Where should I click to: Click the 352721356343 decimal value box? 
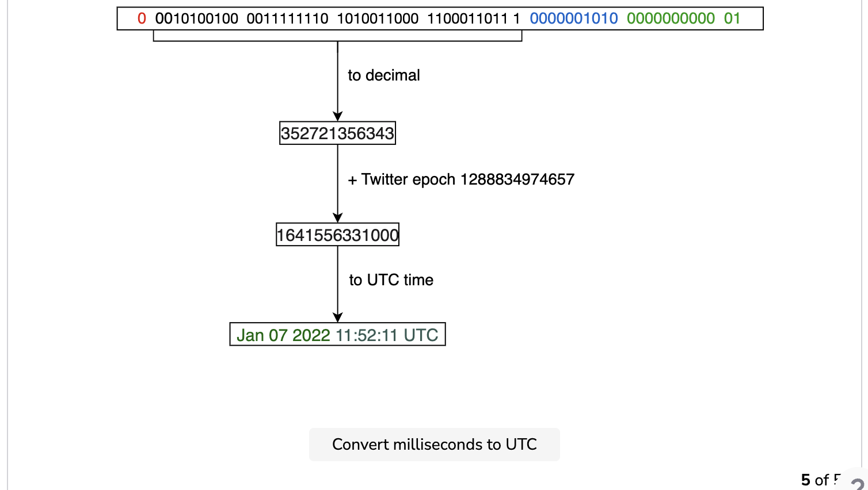[337, 133]
